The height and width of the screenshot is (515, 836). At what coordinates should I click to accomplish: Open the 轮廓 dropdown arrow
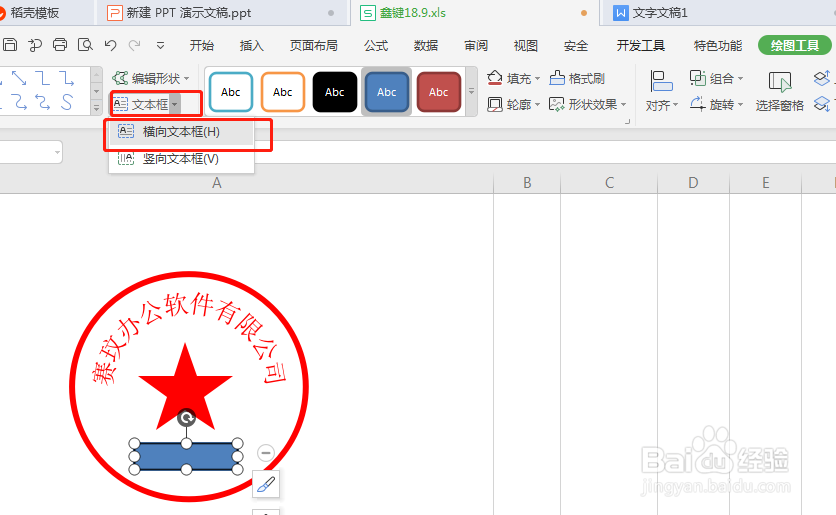click(537, 104)
